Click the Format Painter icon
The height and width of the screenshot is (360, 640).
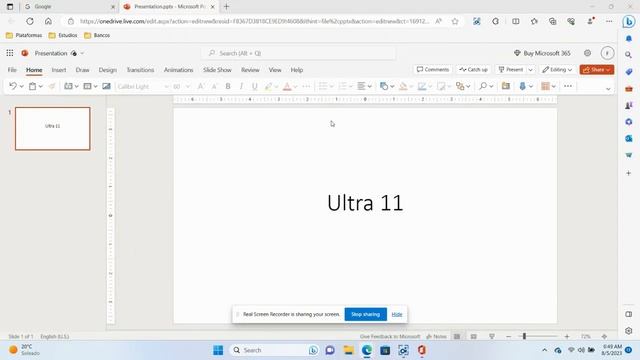52,86
